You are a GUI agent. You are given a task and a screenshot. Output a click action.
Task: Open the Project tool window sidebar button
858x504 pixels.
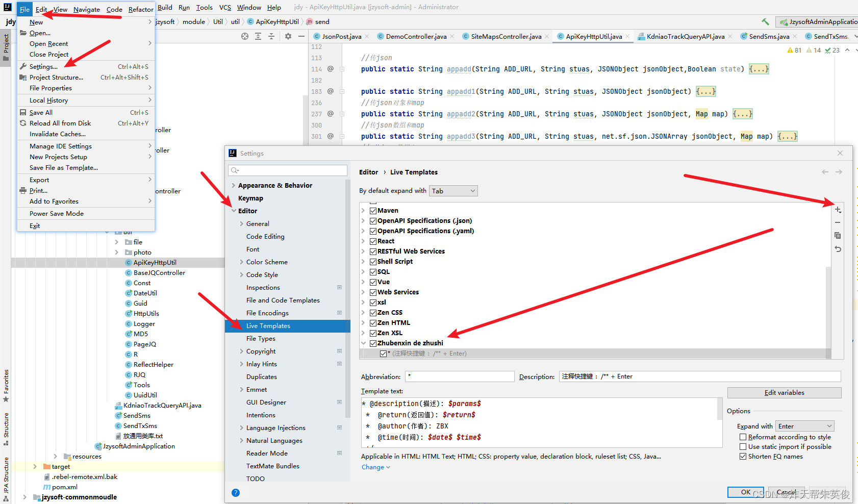tap(6, 47)
